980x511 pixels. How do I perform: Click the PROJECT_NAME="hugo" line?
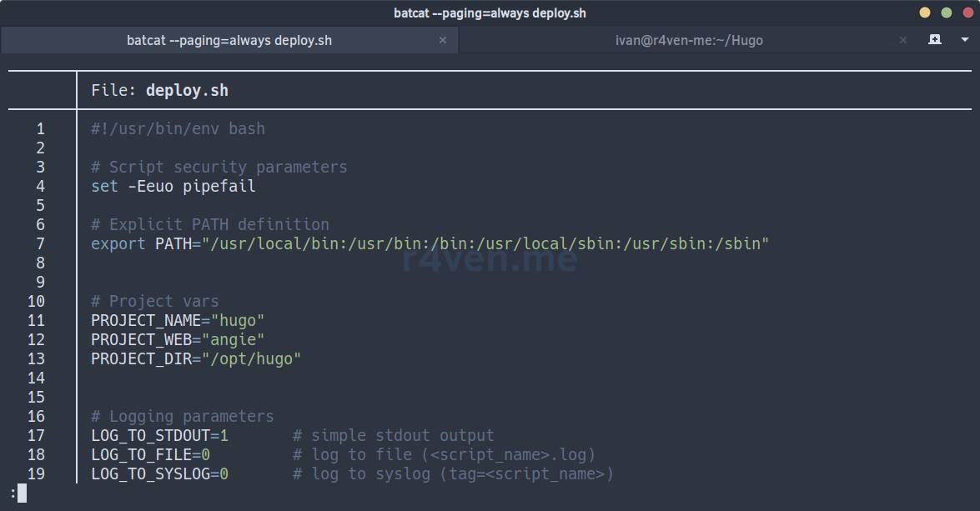[177, 321]
